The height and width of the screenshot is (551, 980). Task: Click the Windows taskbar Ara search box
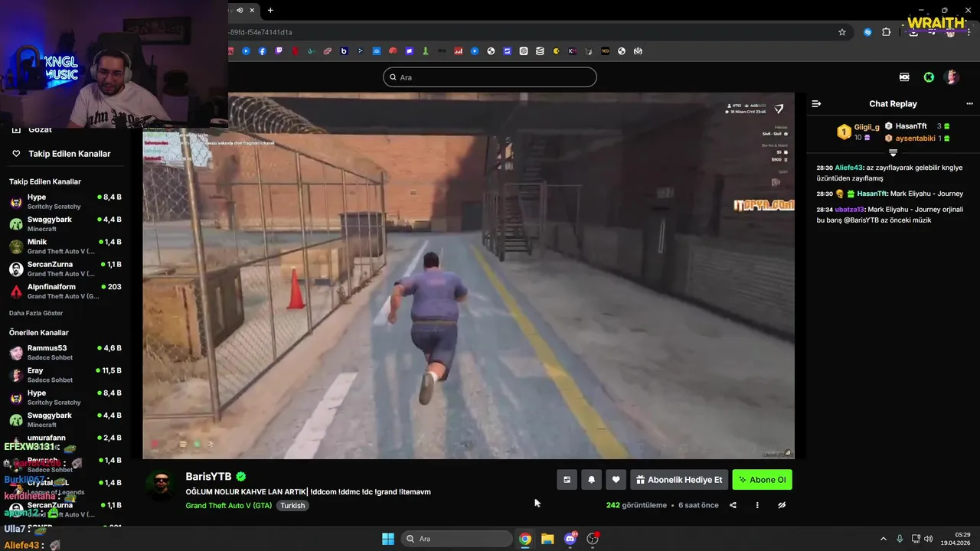pyautogui.click(x=457, y=539)
